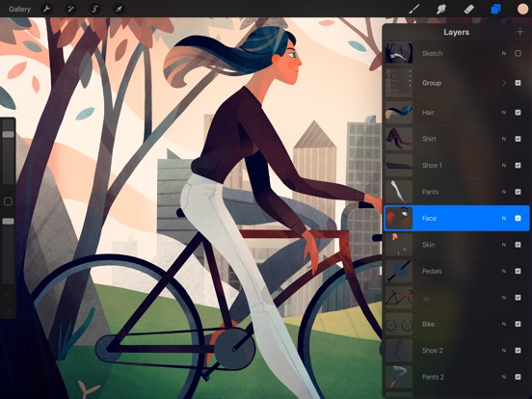Select the Eraser tool
The height and width of the screenshot is (399, 532).
pyautogui.click(x=468, y=10)
